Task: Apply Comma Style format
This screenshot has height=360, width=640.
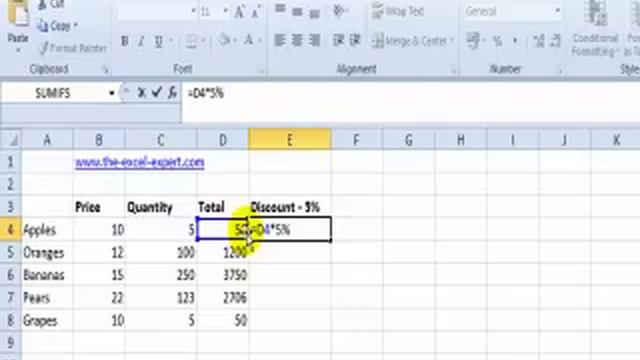Action: [515, 41]
